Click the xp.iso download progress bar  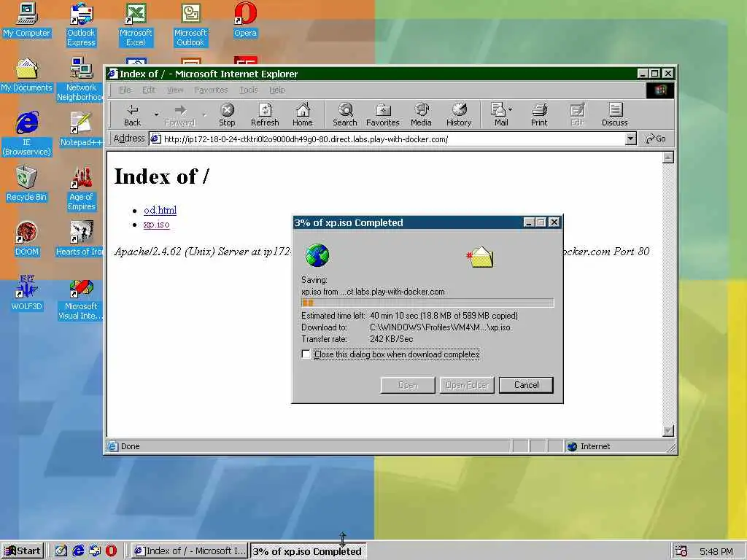427,303
